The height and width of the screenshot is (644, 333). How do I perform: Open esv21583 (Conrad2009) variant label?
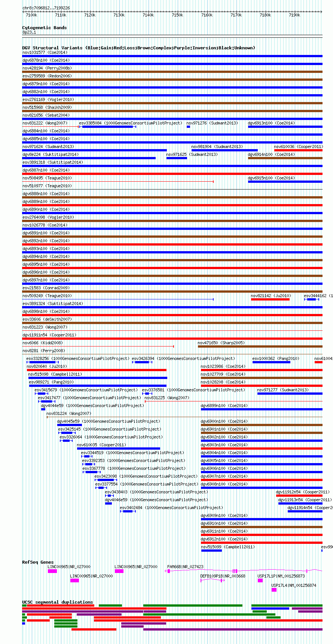(x=46, y=288)
